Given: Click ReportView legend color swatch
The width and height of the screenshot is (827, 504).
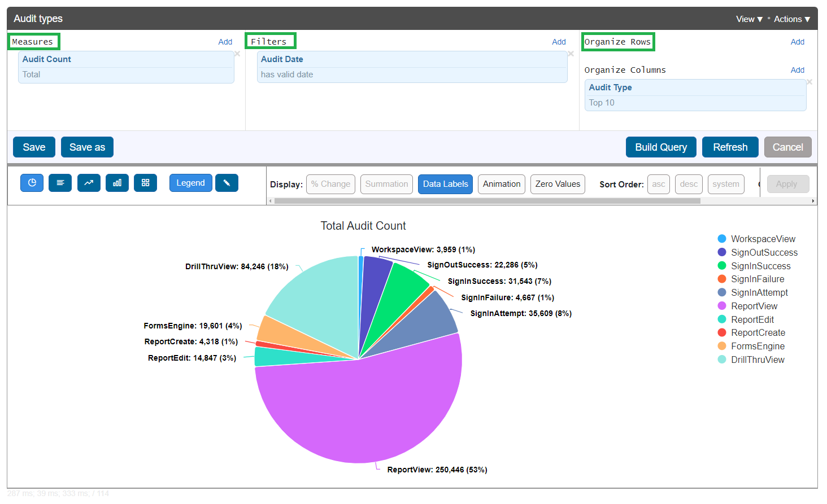Looking at the screenshot, I should [721, 306].
